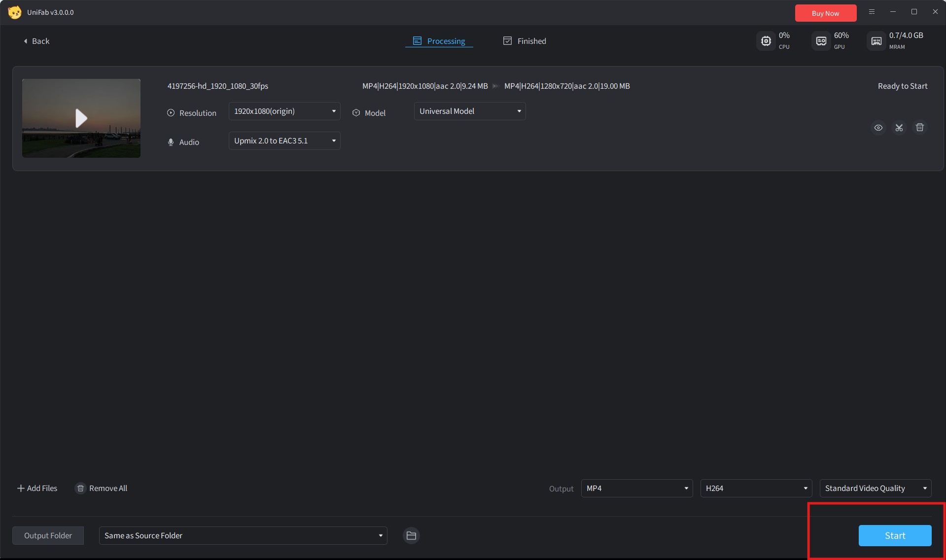Minimize the UniFab window

(x=893, y=12)
